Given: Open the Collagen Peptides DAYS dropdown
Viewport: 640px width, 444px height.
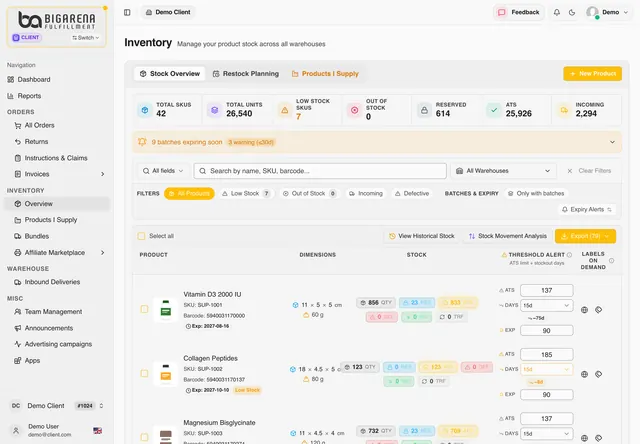Looking at the screenshot, I should pos(547,369).
